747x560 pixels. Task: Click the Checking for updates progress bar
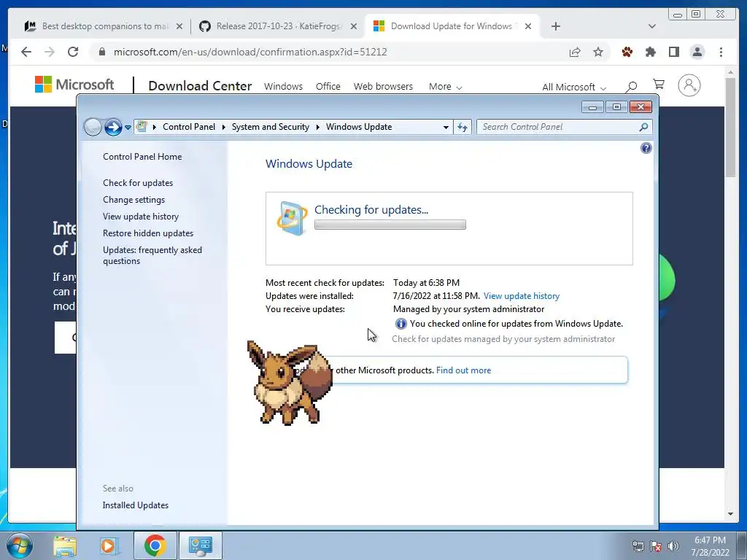390,225
